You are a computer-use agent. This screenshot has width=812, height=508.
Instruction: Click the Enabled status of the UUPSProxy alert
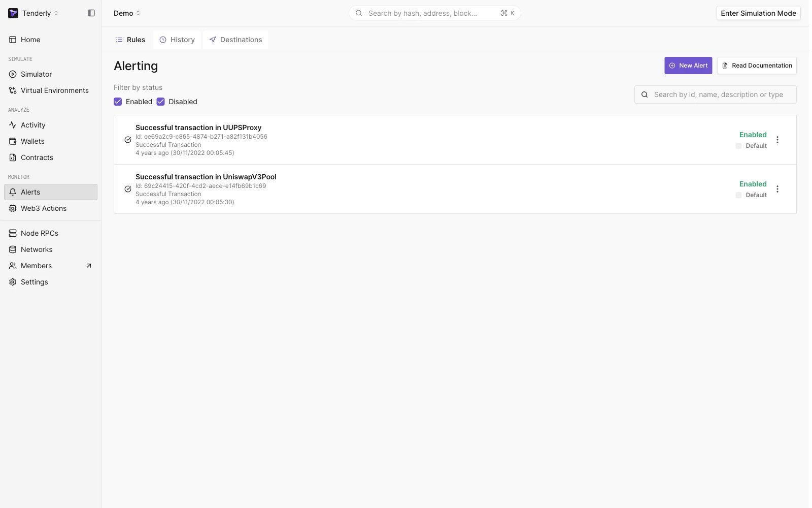753,135
